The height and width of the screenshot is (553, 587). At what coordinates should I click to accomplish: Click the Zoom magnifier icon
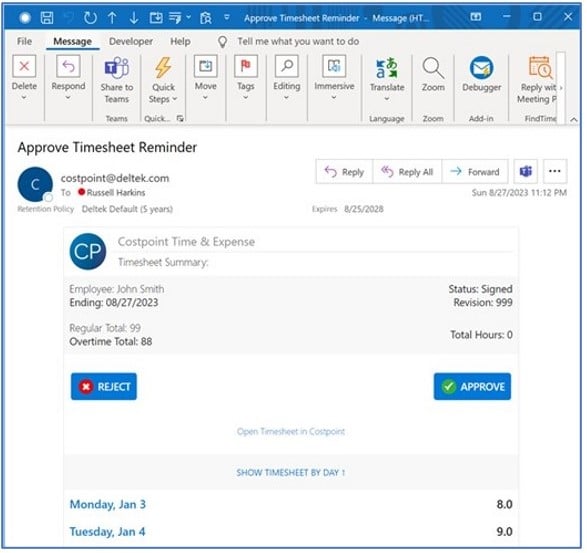point(433,68)
